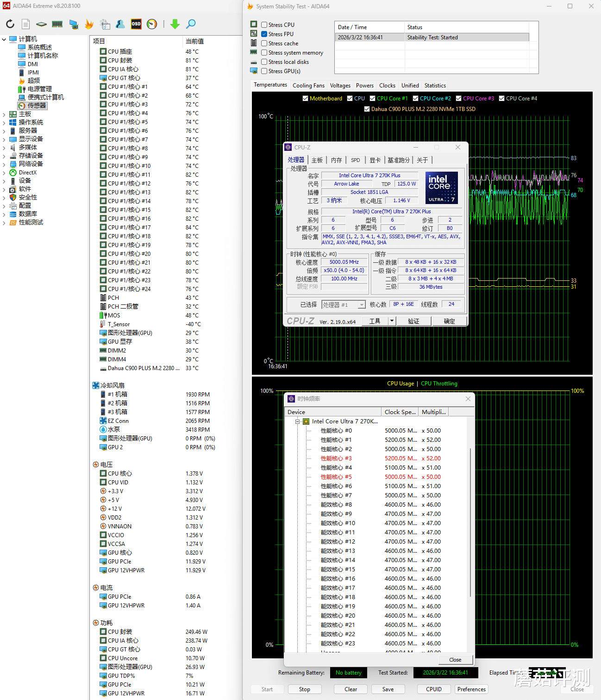Expand the 操作系统 tree node
The height and width of the screenshot is (700, 601).
pyautogui.click(x=4, y=123)
